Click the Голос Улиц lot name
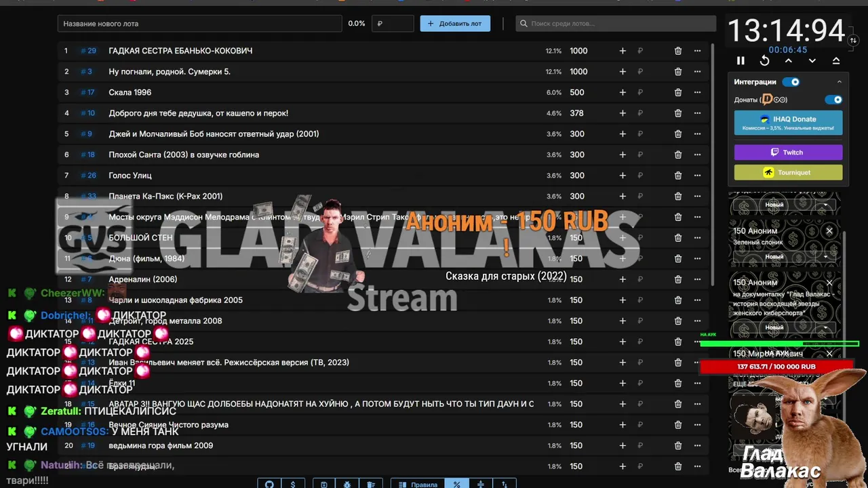This screenshot has height=488, width=868. (x=130, y=176)
